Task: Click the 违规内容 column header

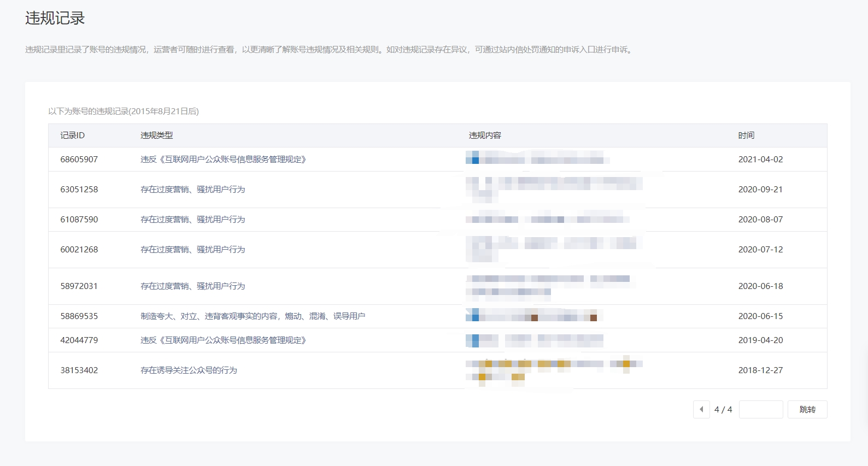Action: click(485, 135)
